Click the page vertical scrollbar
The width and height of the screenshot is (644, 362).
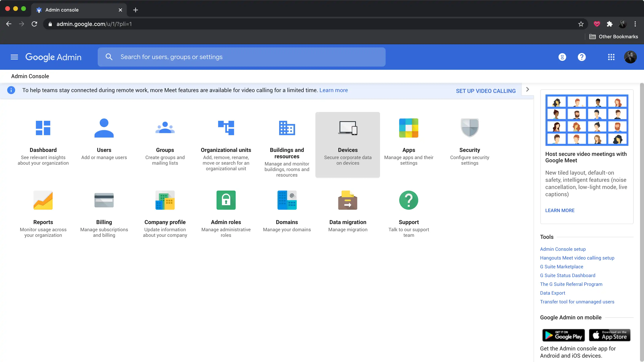click(x=642, y=222)
